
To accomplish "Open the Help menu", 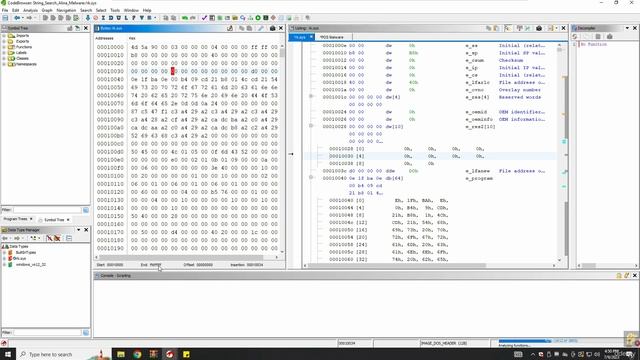I will [147, 10].
